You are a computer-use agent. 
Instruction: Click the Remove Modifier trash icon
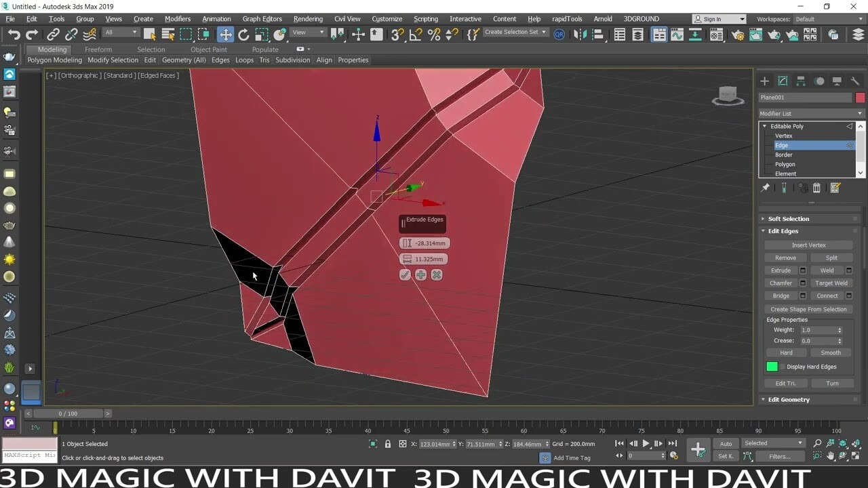click(x=816, y=187)
